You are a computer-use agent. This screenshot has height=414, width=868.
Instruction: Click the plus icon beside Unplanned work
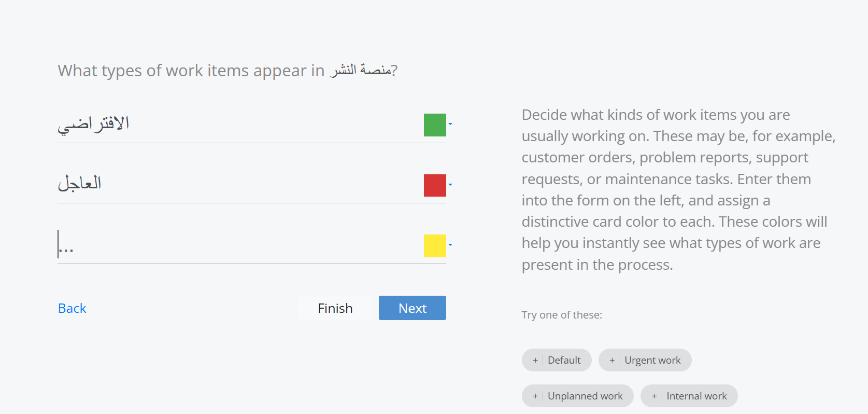(535, 396)
